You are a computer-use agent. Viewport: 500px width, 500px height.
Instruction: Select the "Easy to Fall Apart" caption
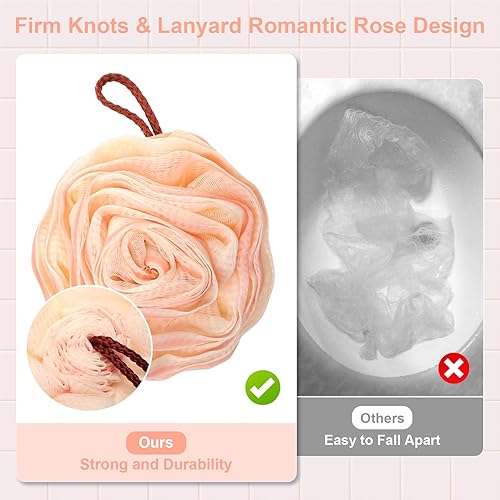point(382,440)
